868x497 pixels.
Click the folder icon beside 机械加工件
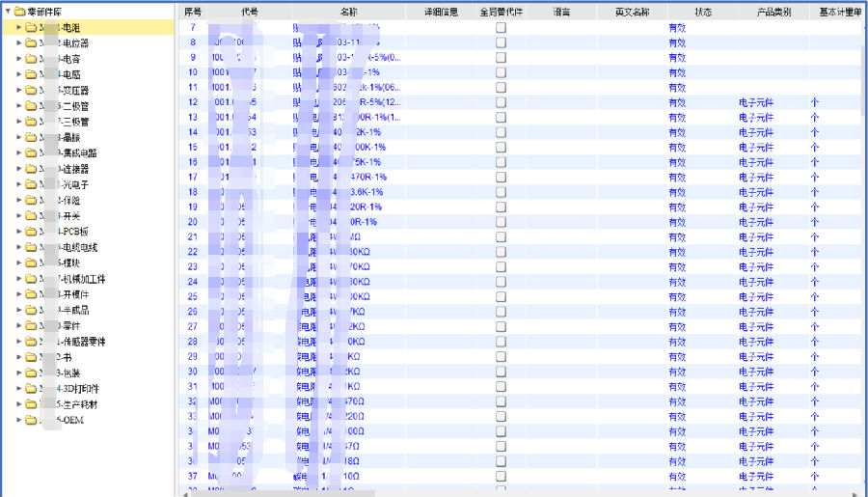[31, 278]
